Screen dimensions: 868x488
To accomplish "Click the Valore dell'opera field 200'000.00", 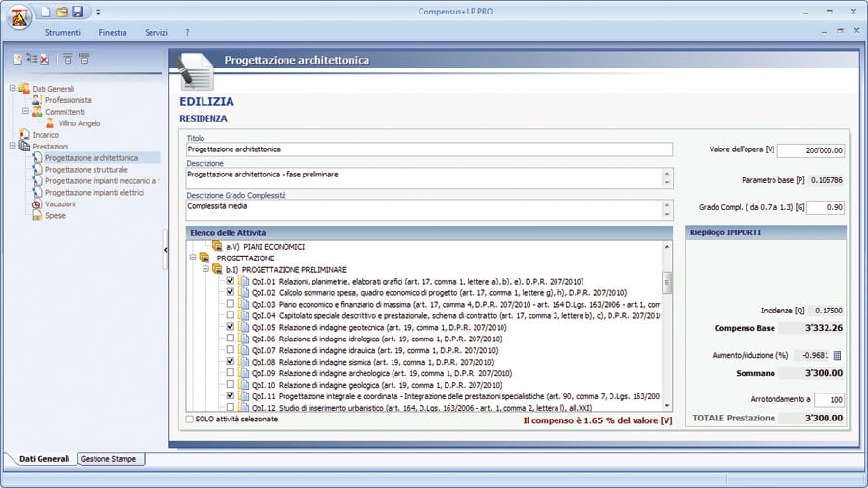I will click(x=811, y=150).
